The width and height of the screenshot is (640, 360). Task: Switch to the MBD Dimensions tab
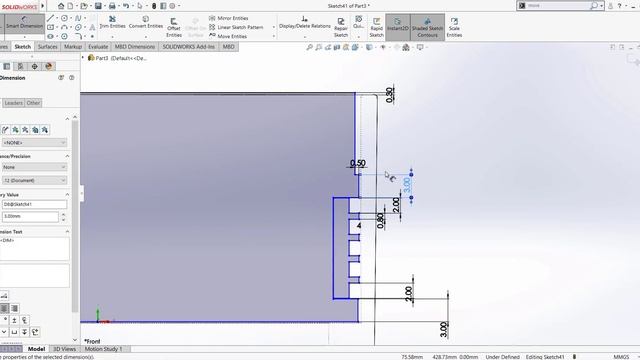click(x=135, y=47)
